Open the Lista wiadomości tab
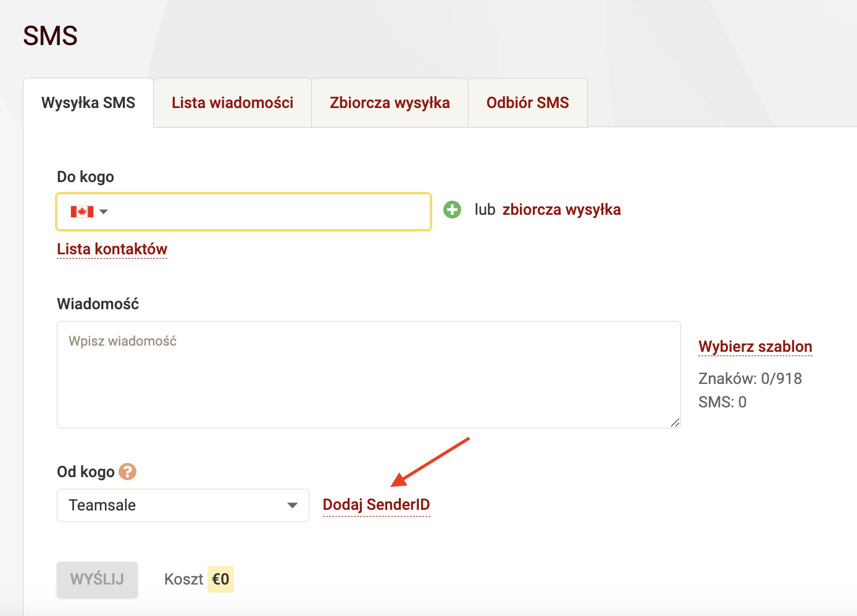Image resolution: width=857 pixels, height=616 pixels. [232, 103]
